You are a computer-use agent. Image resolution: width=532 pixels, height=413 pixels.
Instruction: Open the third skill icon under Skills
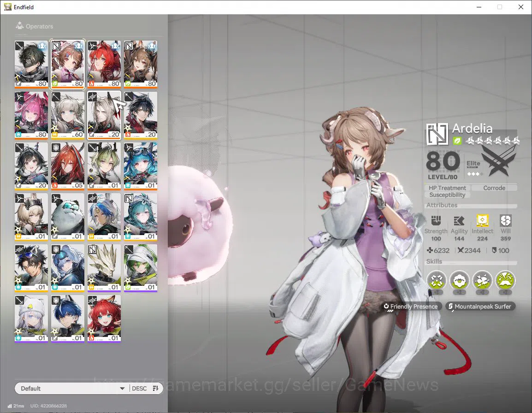[482, 280]
